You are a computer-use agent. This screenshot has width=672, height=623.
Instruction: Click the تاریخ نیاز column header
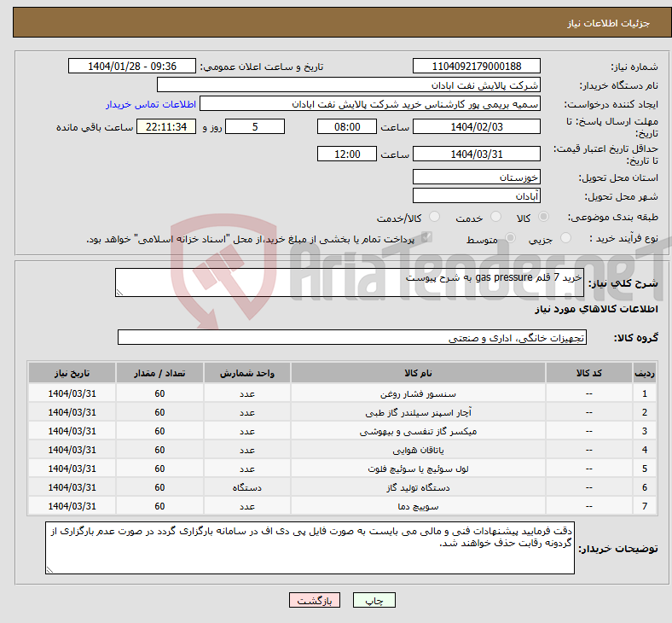point(72,373)
